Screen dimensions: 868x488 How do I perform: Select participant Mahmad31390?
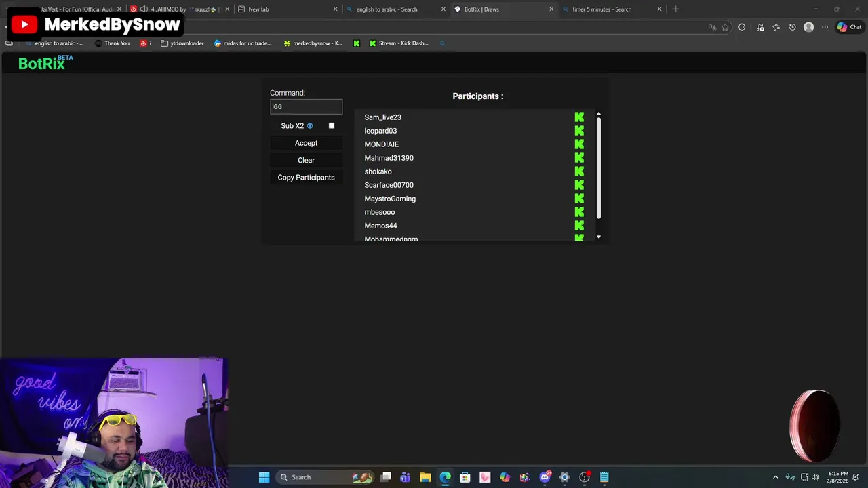click(x=389, y=158)
